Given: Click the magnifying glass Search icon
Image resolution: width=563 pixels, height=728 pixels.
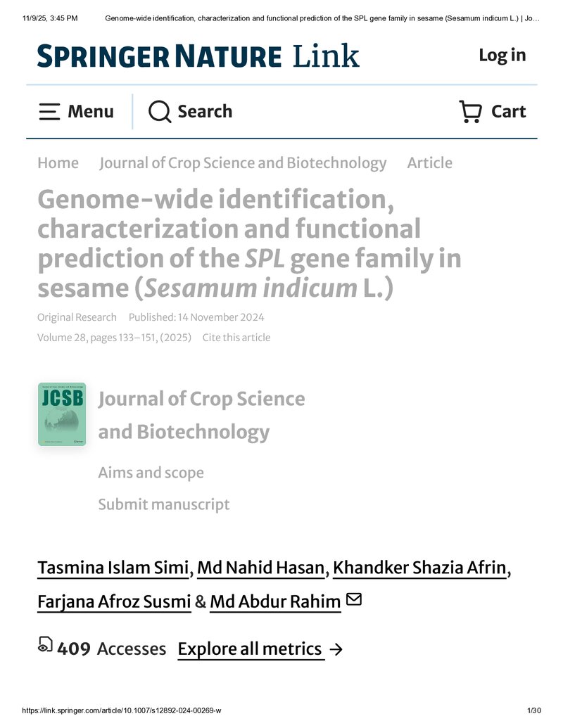Looking at the screenshot, I should pos(160,111).
